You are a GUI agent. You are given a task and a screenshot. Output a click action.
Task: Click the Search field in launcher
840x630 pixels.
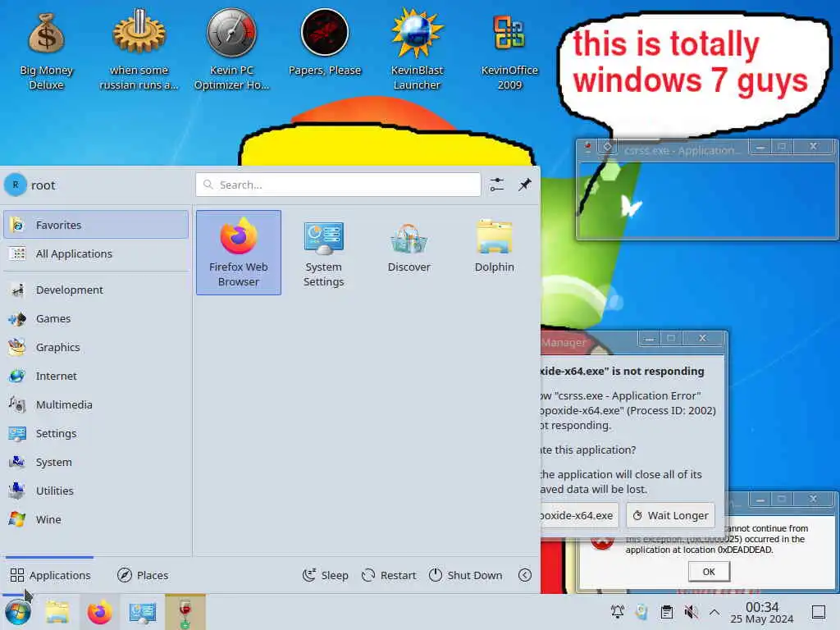click(x=338, y=185)
